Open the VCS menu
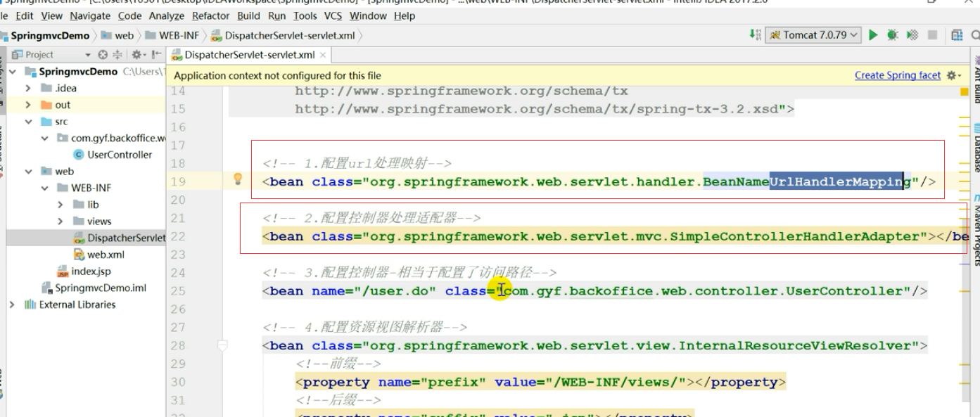Viewport: 980px width, 417px height. click(x=333, y=15)
